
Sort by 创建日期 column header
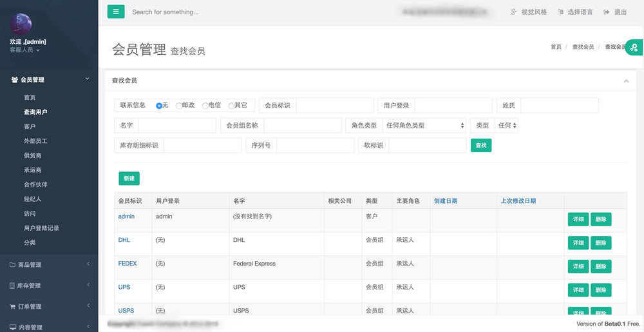point(446,201)
